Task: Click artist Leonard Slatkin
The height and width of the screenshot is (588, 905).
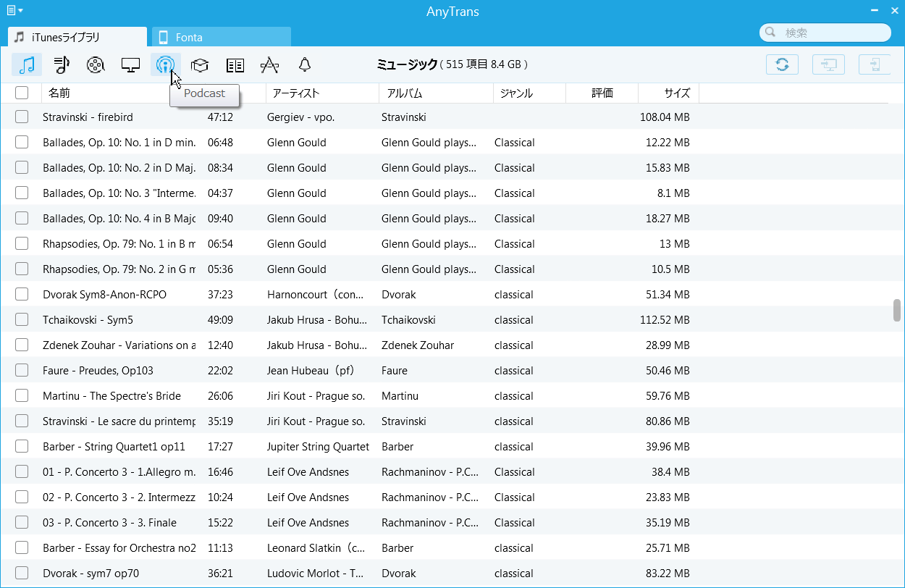Action: [317, 547]
